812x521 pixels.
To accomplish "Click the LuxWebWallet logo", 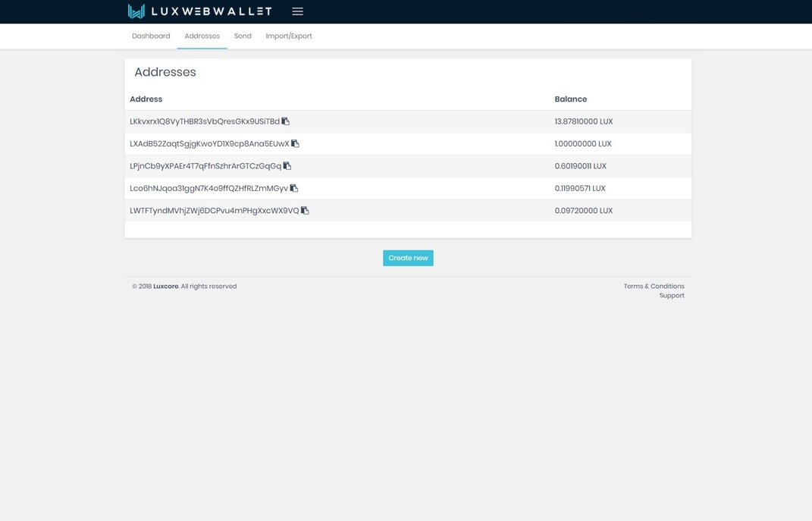I will coord(200,11).
